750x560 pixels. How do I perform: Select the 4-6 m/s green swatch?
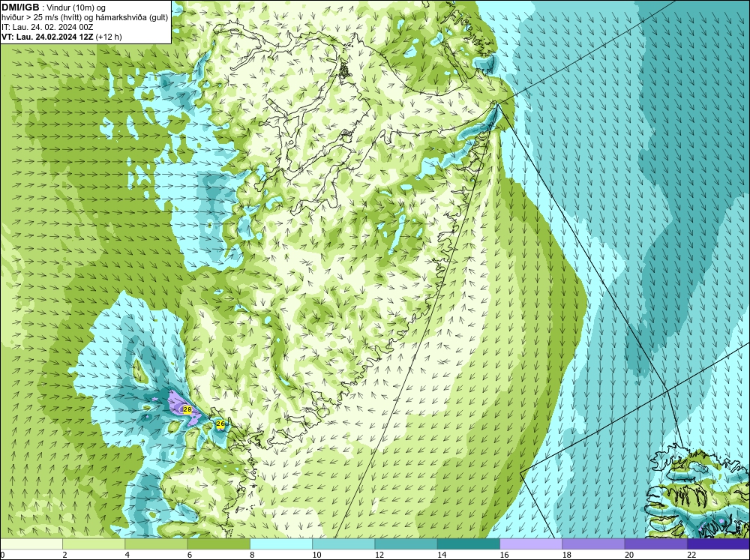(x=156, y=544)
